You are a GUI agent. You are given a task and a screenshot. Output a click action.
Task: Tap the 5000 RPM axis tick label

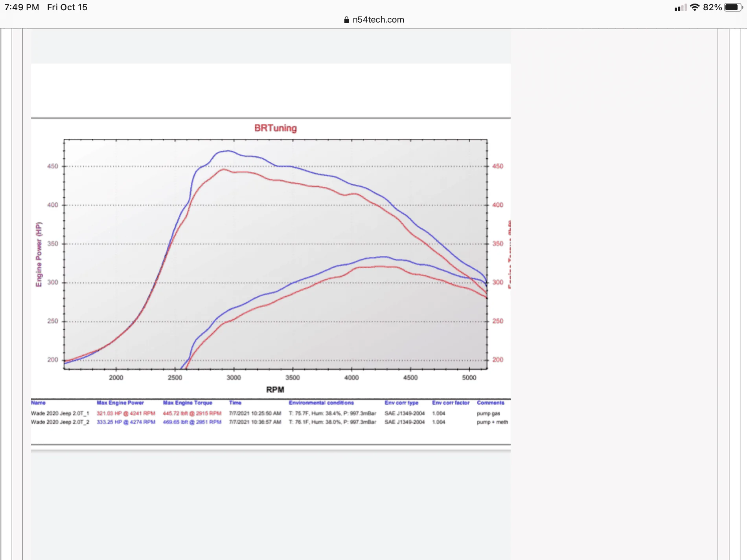tap(469, 378)
